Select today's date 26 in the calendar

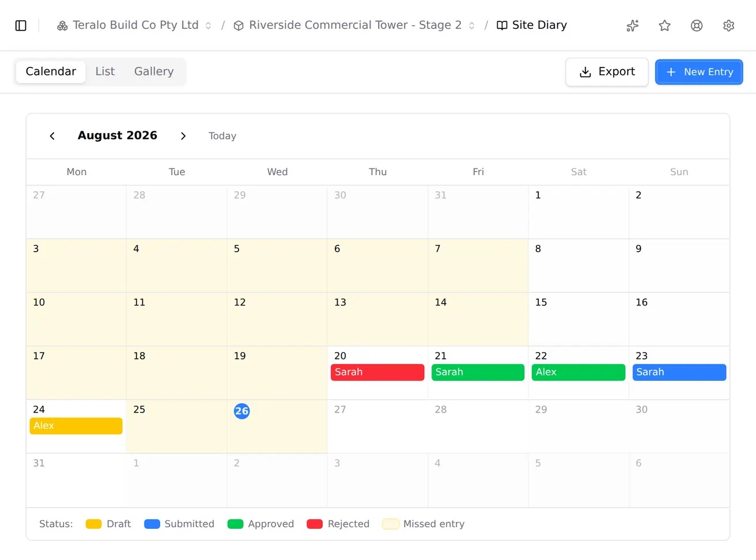[242, 411]
